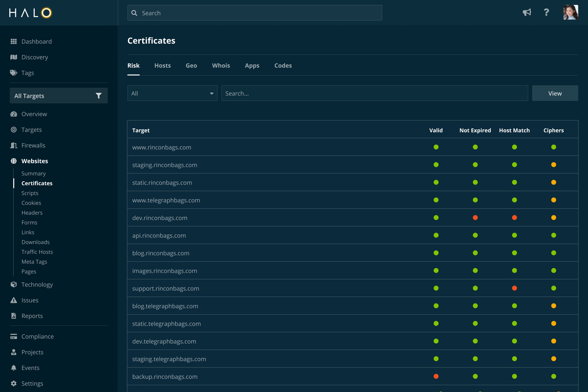Click the announcements megaphone icon
588x392 pixels.
[x=527, y=12]
